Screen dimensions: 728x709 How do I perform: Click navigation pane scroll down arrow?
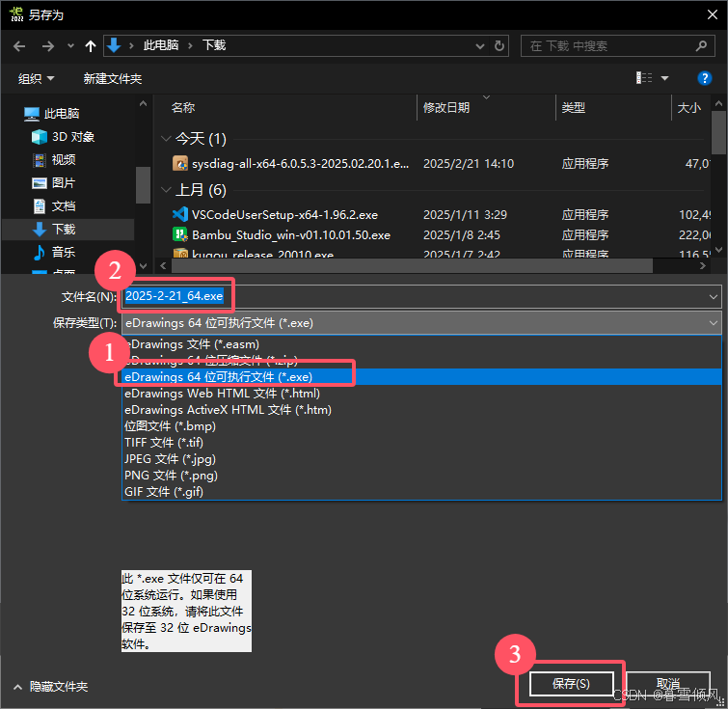143,266
